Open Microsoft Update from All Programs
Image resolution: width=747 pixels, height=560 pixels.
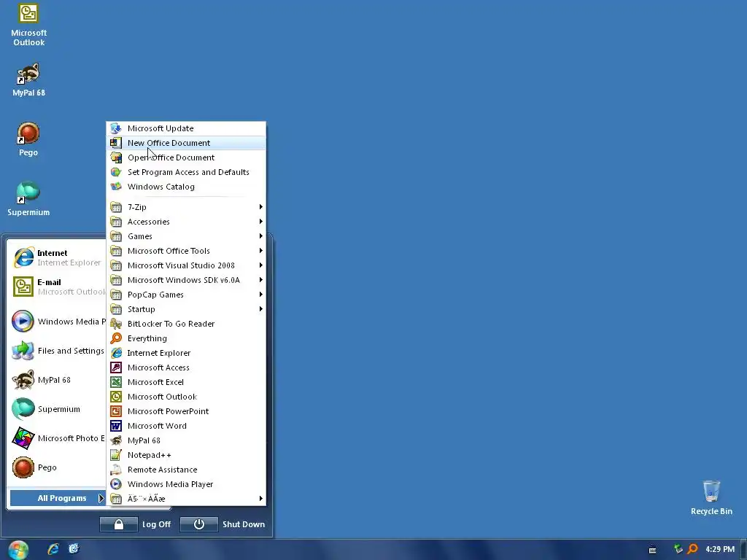186,128
